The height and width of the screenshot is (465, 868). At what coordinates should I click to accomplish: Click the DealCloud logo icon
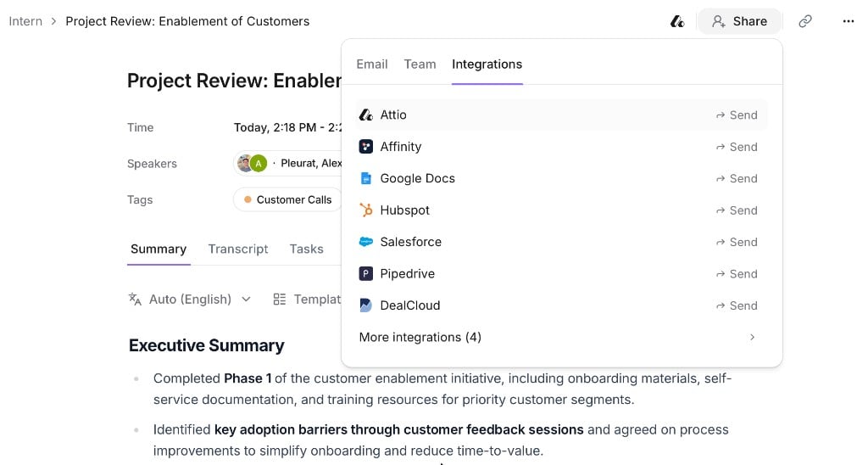pos(366,305)
